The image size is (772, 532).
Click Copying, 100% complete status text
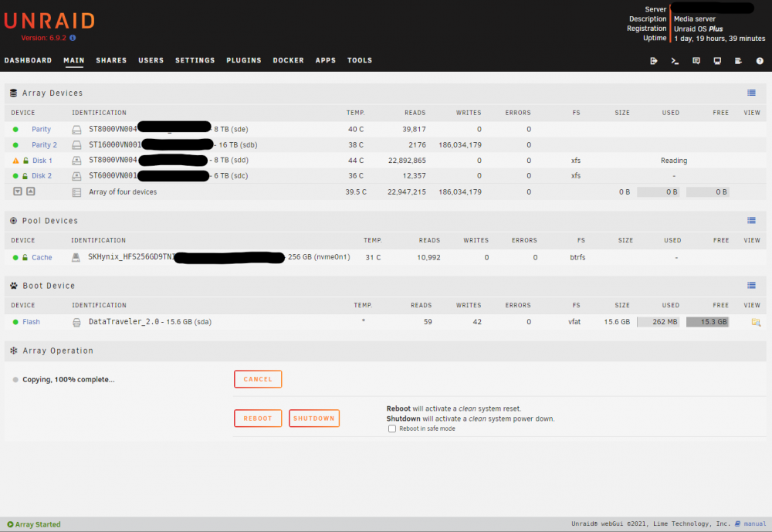69,379
